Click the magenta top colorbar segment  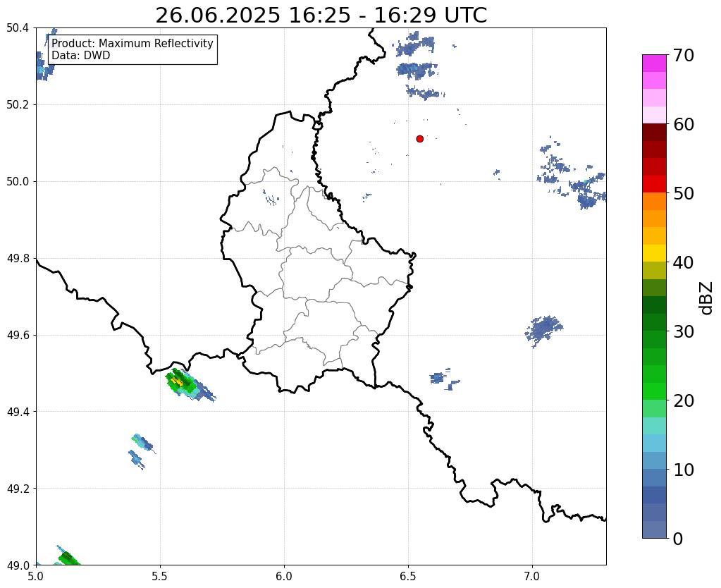coord(654,63)
